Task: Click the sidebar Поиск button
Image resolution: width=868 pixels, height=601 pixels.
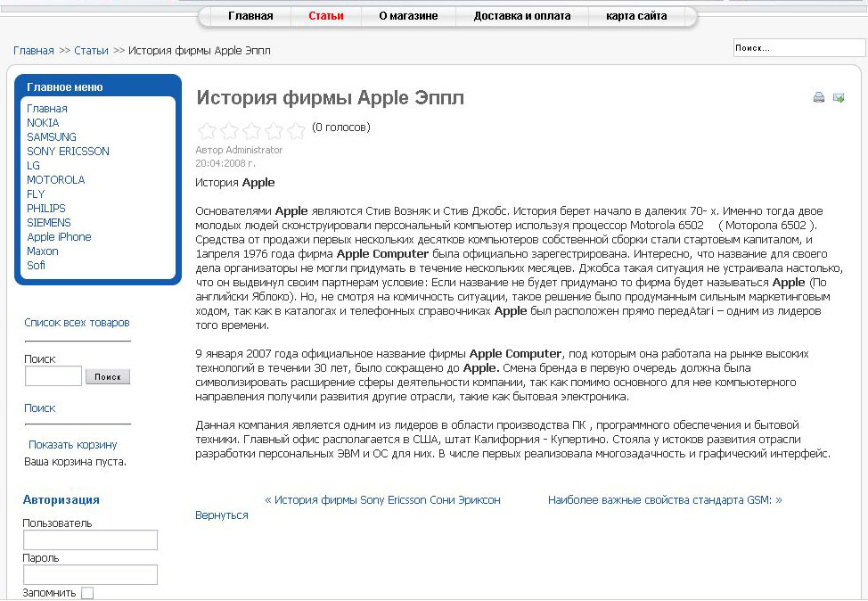Action: click(108, 376)
